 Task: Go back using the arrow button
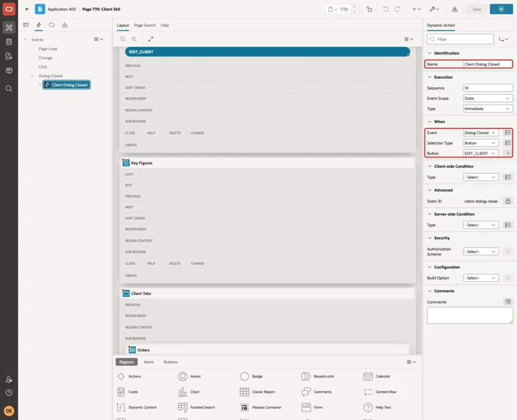27,9
